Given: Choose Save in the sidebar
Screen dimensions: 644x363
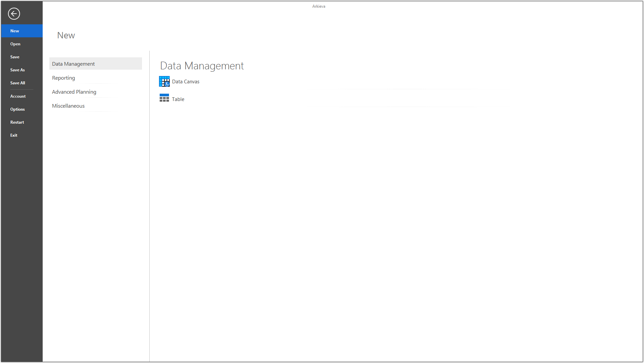Looking at the screenshot, I should (22, 57).
